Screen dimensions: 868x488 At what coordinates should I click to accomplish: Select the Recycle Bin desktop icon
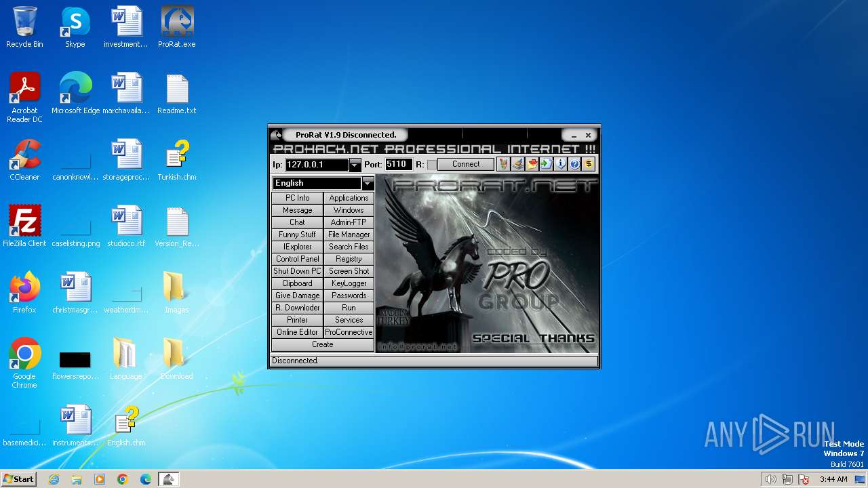click(24, 28)
